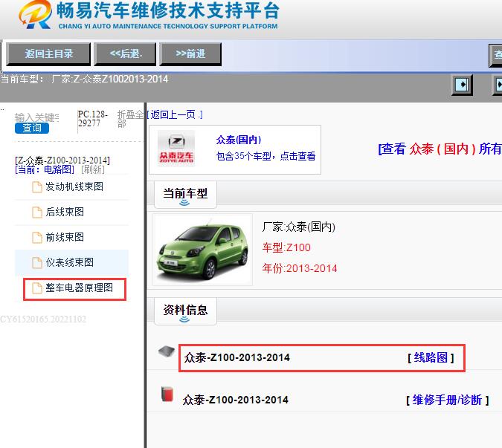Click 年份:2013-2014 red text
This screenshot has height=448, width=502.
pos(300,268)
